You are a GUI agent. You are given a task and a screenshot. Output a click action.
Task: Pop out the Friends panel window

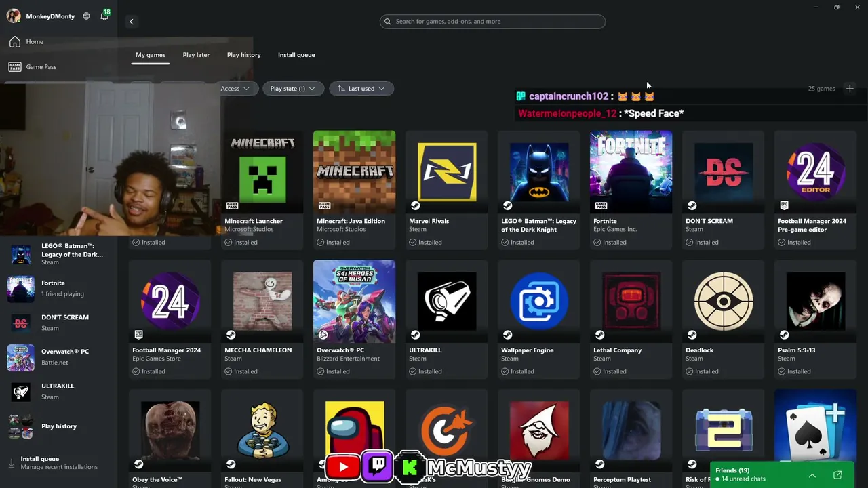point(837,475)
